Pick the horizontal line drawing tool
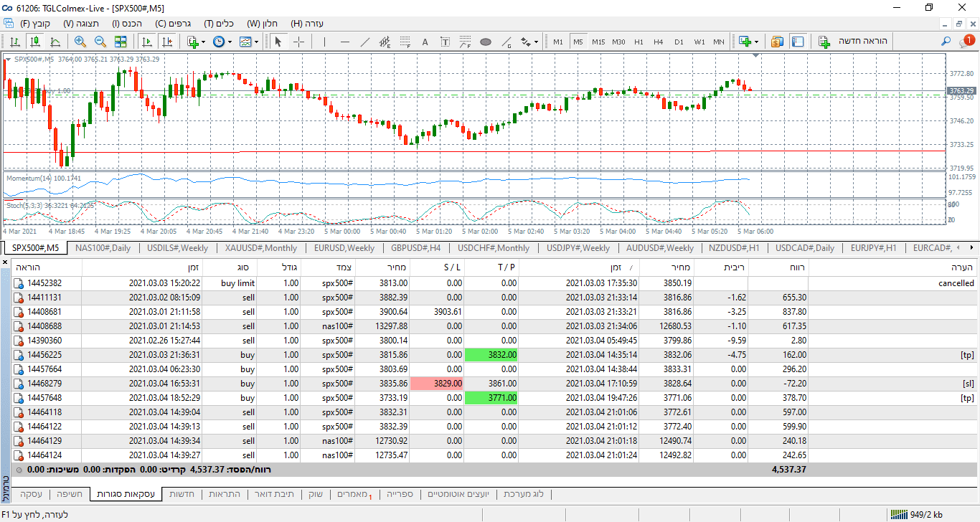980x522 pixels. pos(345,42)
